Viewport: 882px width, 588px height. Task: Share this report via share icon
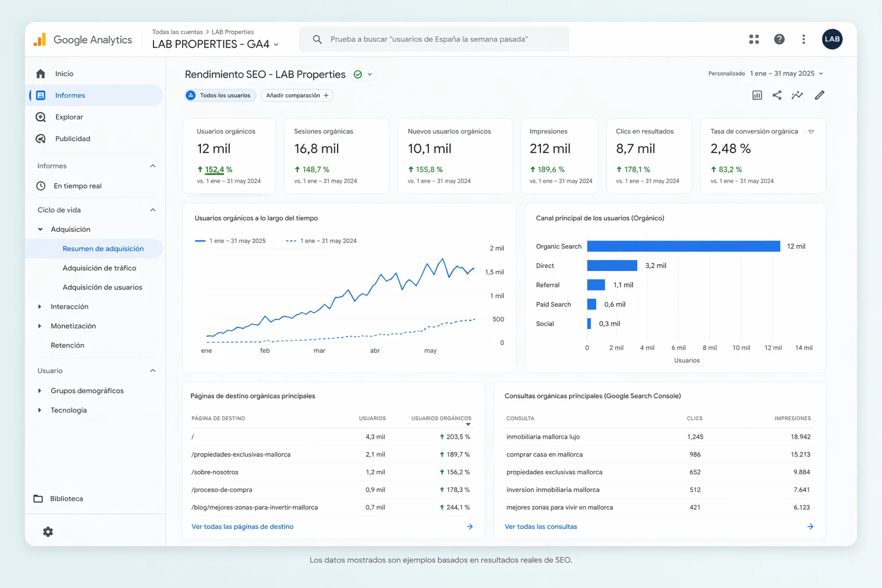[x=777, y=95]
